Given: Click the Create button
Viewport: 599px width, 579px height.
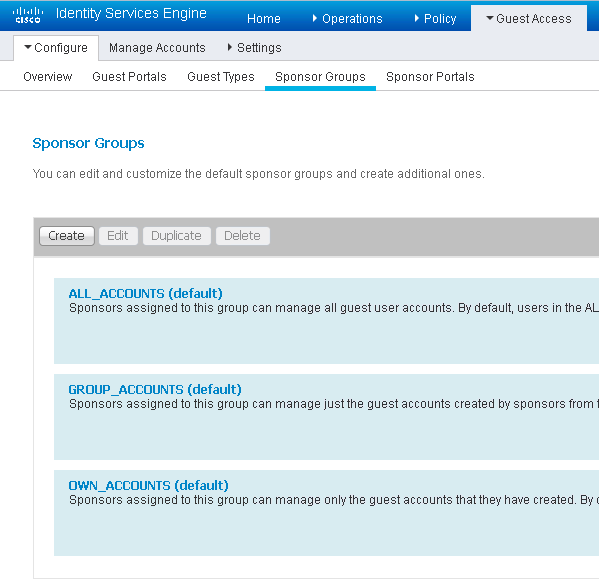Looking at the screenshot, I should 66,236.
